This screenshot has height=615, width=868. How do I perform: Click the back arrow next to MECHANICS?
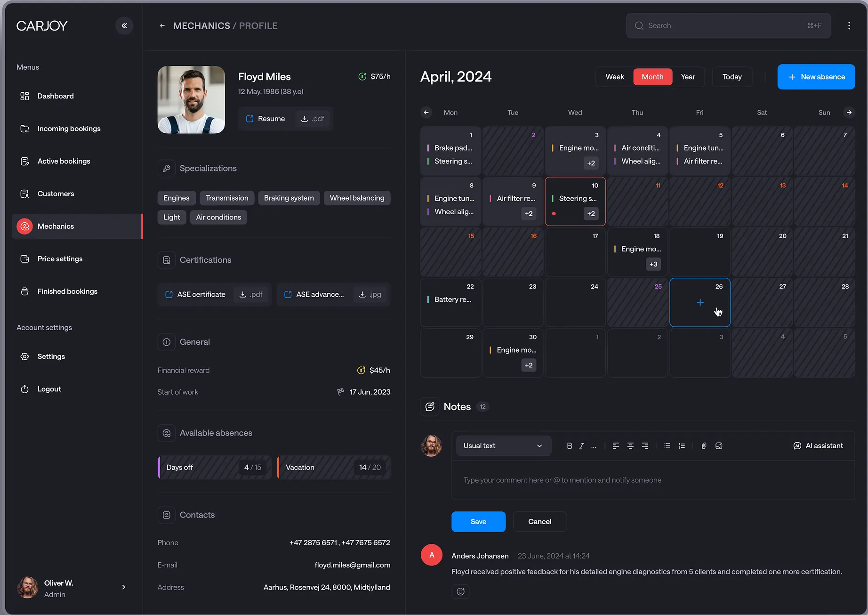click(162, 26)
